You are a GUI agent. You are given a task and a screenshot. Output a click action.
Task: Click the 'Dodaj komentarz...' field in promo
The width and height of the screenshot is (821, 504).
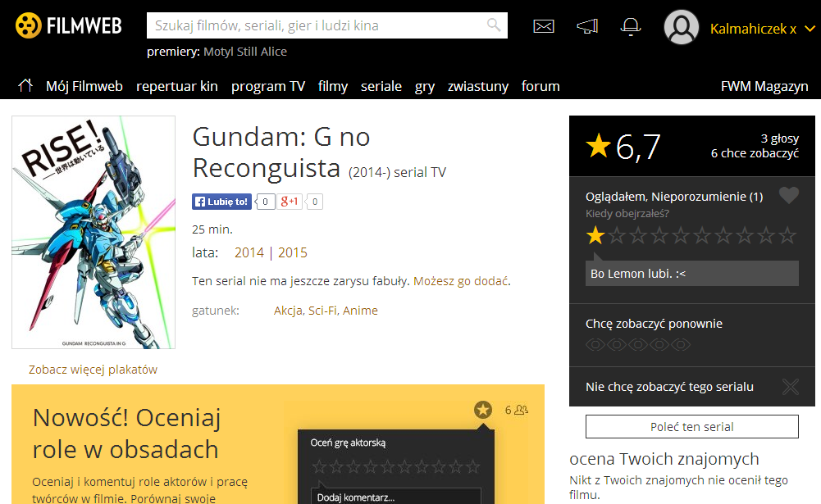click(396, 497)
